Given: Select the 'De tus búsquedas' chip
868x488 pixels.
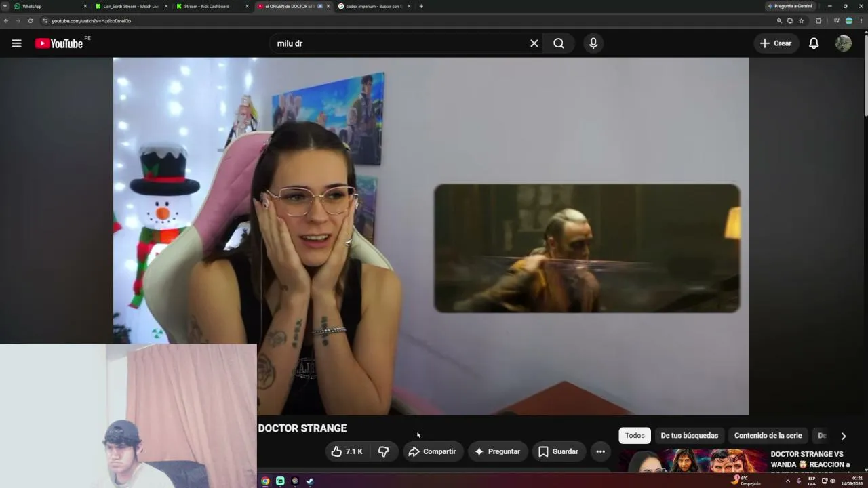Looking at the screenshot, I should click(x=689, y=436).
